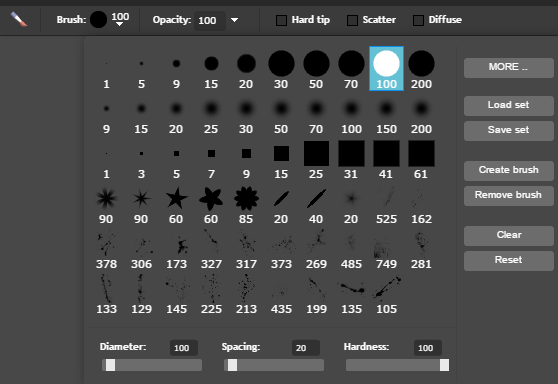Click the Load set button
Screen dimensions: 558x384
pos(509,105)
